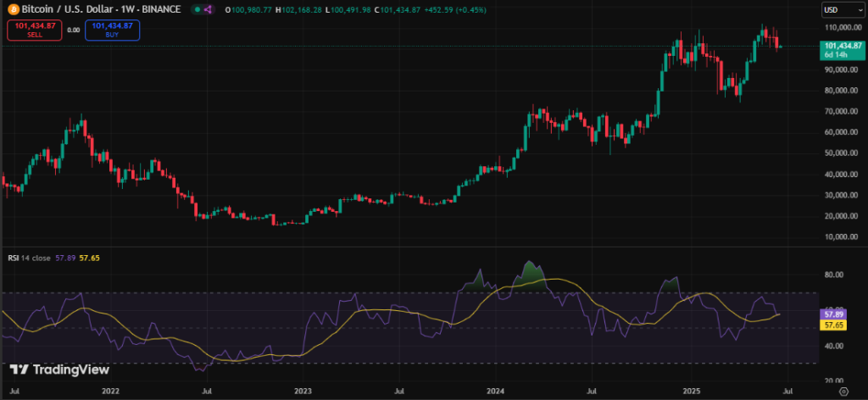Click the 90,000.00 price axis label
868x400 pixels.
pyautogui.click(x=843, y=69)
